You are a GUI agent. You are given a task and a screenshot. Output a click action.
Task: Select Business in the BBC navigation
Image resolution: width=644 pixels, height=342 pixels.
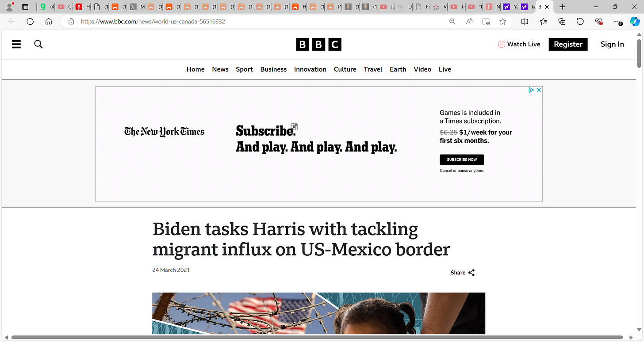273,69
